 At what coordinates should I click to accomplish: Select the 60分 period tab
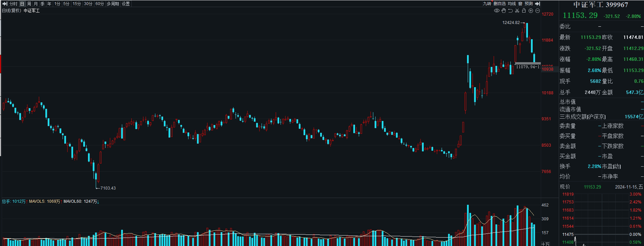[x=99, y=4]
